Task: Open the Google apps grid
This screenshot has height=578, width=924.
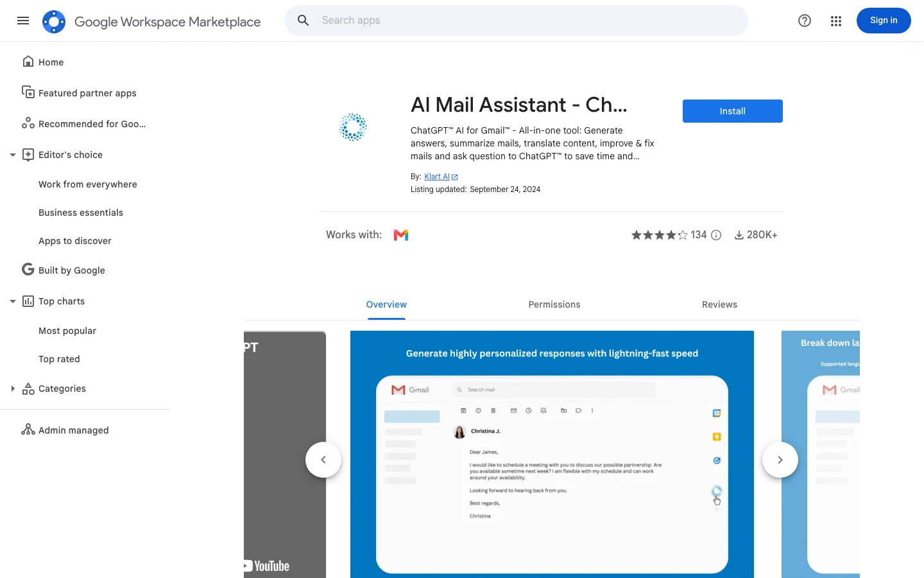Action: coord(835,21)
